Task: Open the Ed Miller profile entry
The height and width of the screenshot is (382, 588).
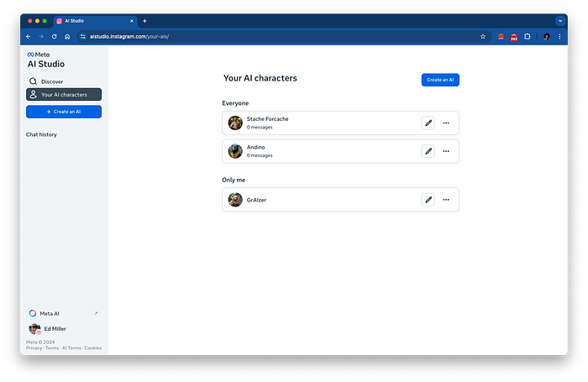Action: coord(64,329)
